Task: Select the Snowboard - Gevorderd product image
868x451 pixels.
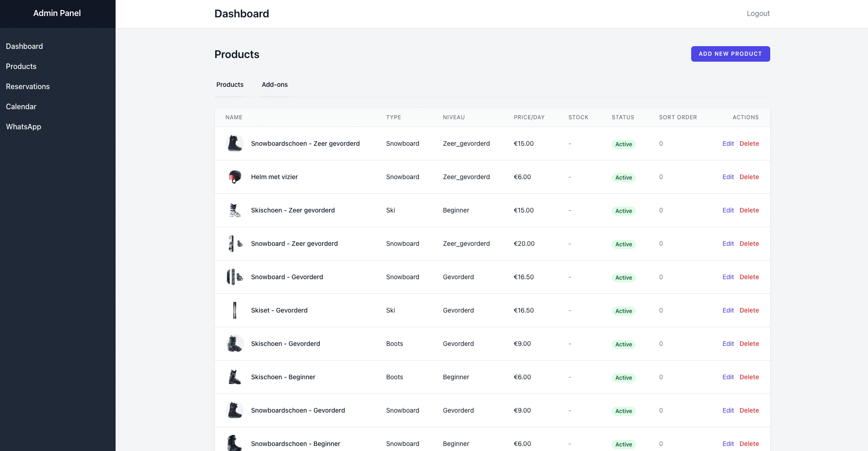Action: [x=235, y=277]
